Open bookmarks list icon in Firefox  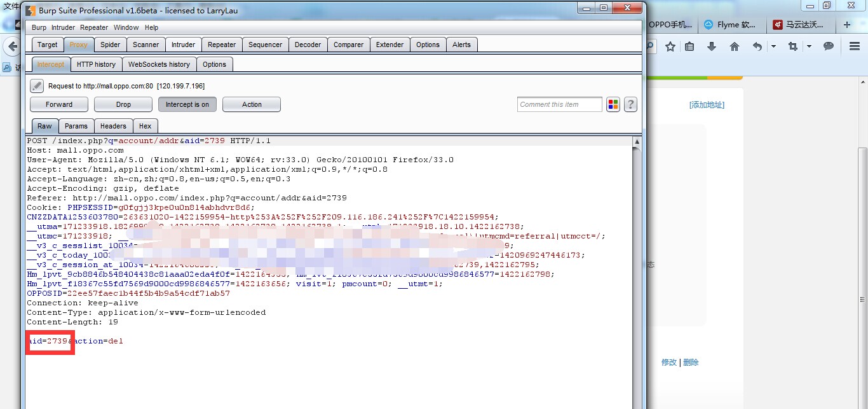coord(690,46)
